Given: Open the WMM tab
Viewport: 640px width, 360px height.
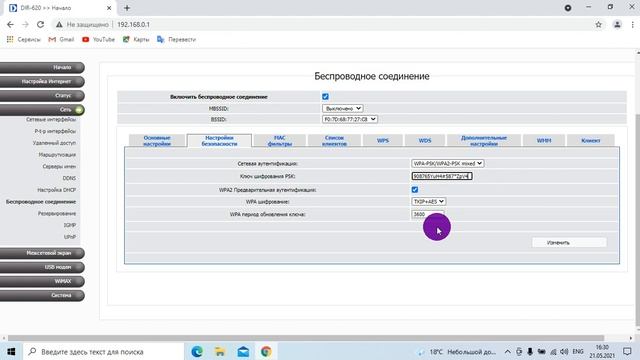Looking at the screenshot, I should (x=544, y=140).
